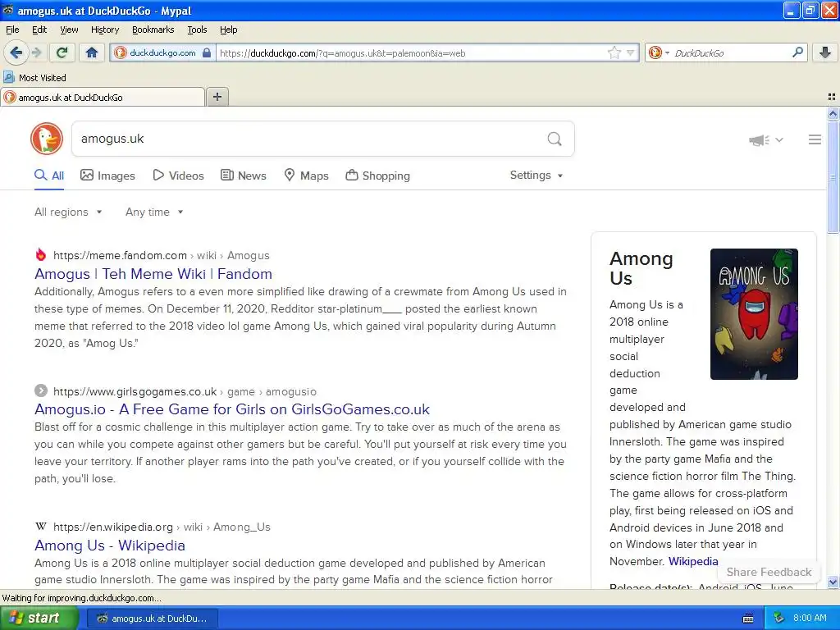Image resolution: width=840 pixels, height=630 pixels.
Task: Switch to Images results
Action: point(107,176)
